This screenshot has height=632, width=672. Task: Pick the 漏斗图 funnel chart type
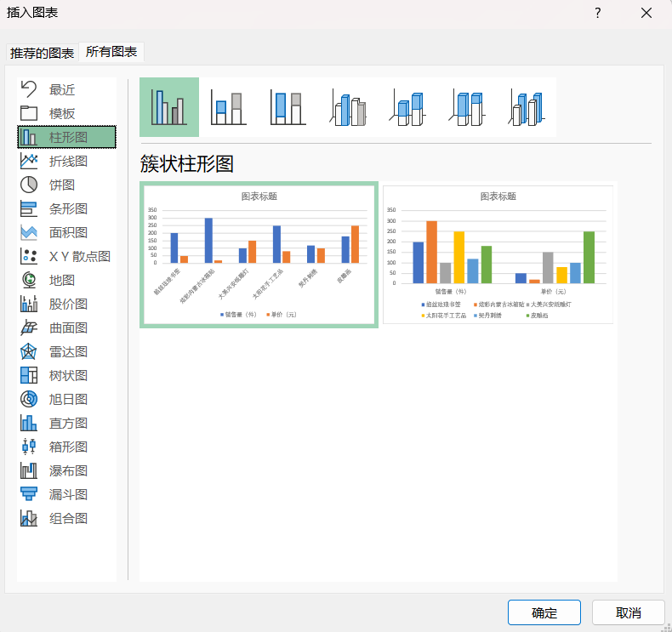point(67,494)
